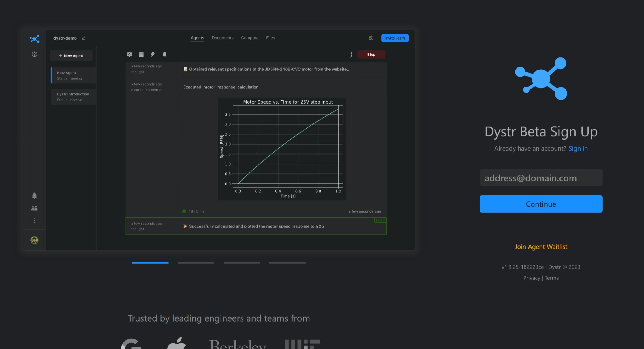This screenshot has height=349, width=644.
Task: Click the Dystr logo in the sidebar
Action: [34, 39]
